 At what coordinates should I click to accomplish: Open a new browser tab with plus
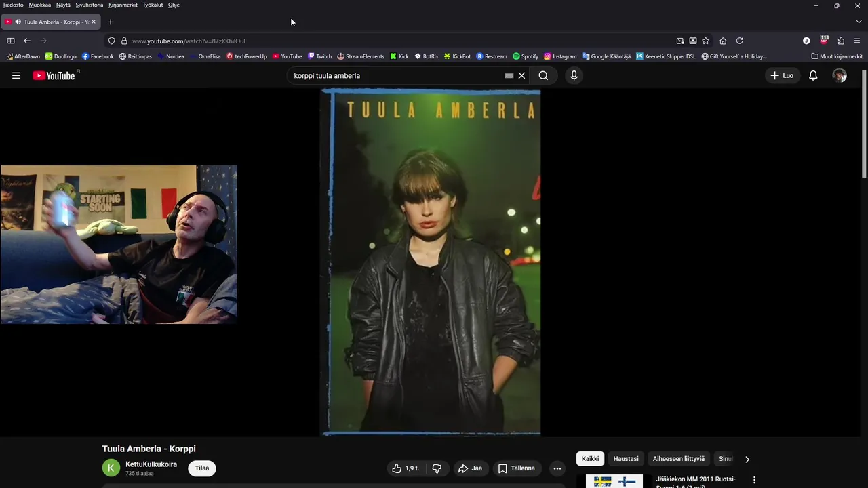pyautogui.click(x=111, y=22)
